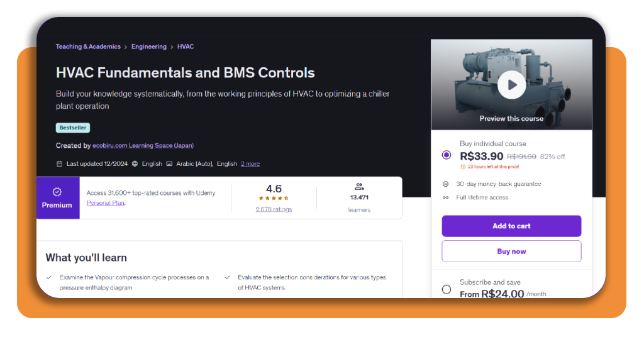This screenshot has width=644, height=337.
Task: Open the Teaching & Academics breadcrumb
Action: coord(88,47)
